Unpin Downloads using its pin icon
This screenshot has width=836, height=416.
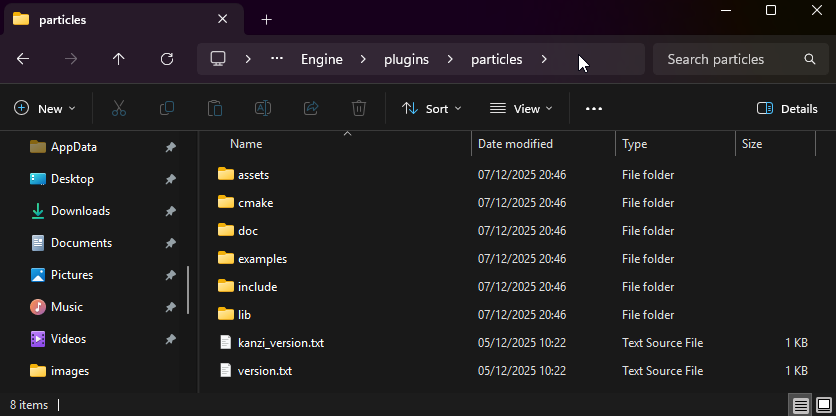click(x=171, y=211)
